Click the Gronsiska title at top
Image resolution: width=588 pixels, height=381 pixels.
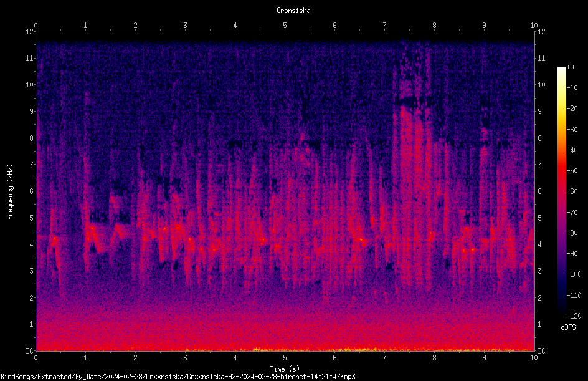point(293,11)
